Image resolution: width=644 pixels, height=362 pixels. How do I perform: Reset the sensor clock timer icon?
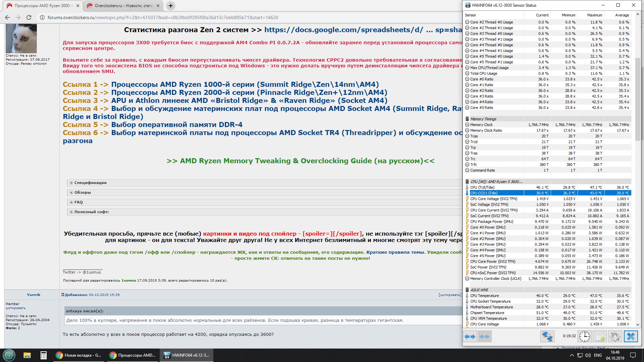coord(584,336)
